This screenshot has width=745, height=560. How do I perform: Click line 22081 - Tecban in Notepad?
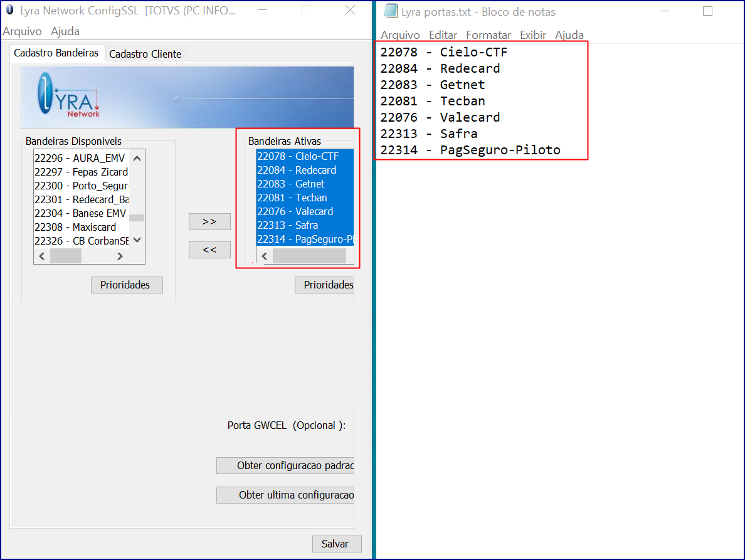tap(433, 101)
